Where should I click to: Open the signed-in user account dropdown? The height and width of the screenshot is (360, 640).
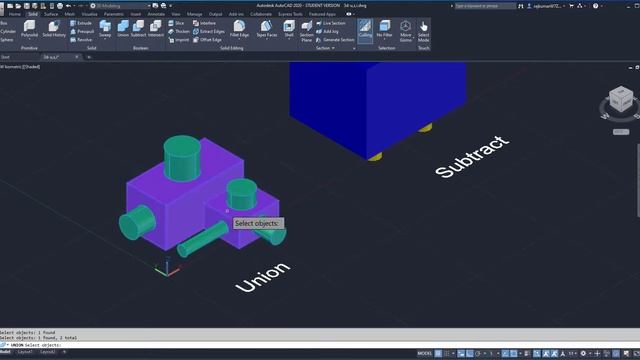point(547,6)
